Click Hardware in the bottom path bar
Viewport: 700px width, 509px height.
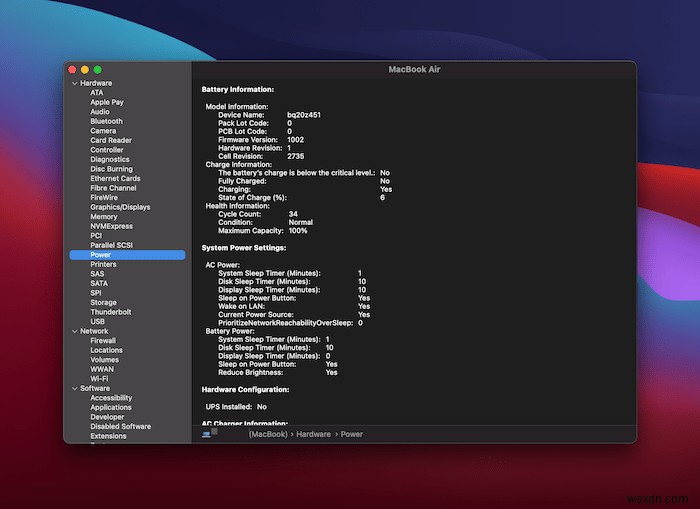pos(312,434)
